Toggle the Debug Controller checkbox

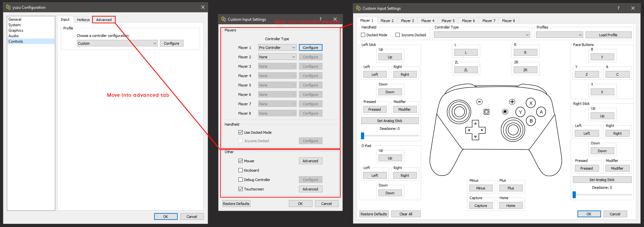pyautogui.click(x=240, y=180)
